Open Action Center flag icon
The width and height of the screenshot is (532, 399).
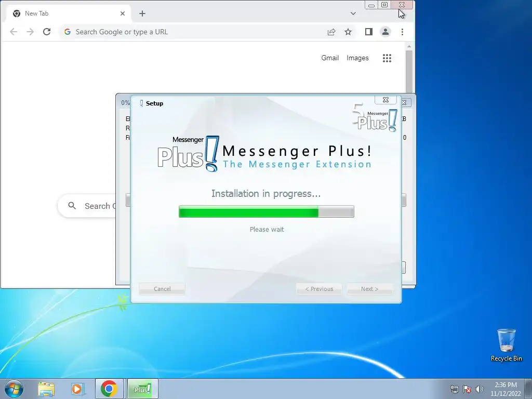pos(467,389)
